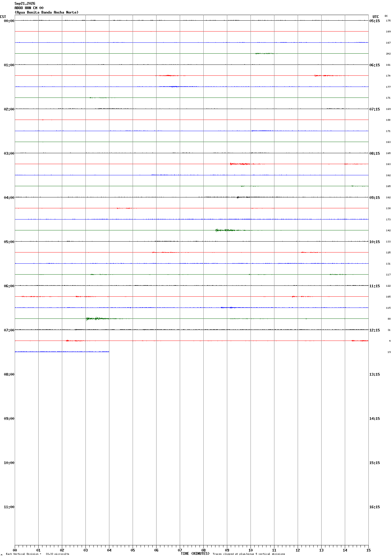Click the 09:15 UTC time label
This screenshot has width=392, height=558.
[375, 198]
